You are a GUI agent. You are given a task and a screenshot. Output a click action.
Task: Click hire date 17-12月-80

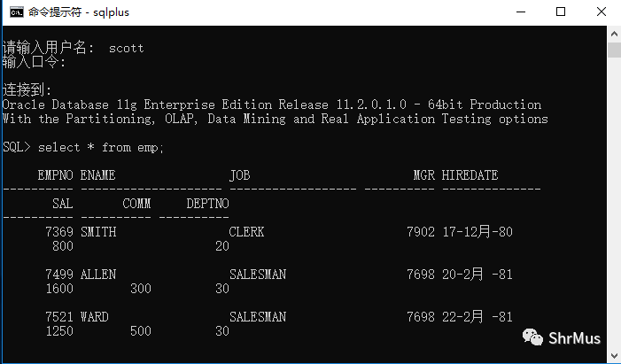[x=477, y=232]
